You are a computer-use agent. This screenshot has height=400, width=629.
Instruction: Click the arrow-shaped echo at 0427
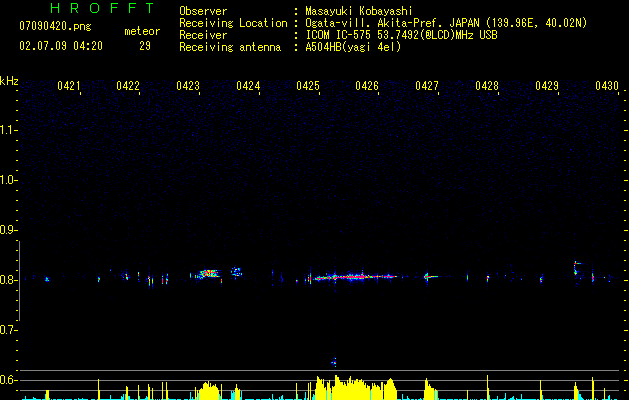click(430, 276)
